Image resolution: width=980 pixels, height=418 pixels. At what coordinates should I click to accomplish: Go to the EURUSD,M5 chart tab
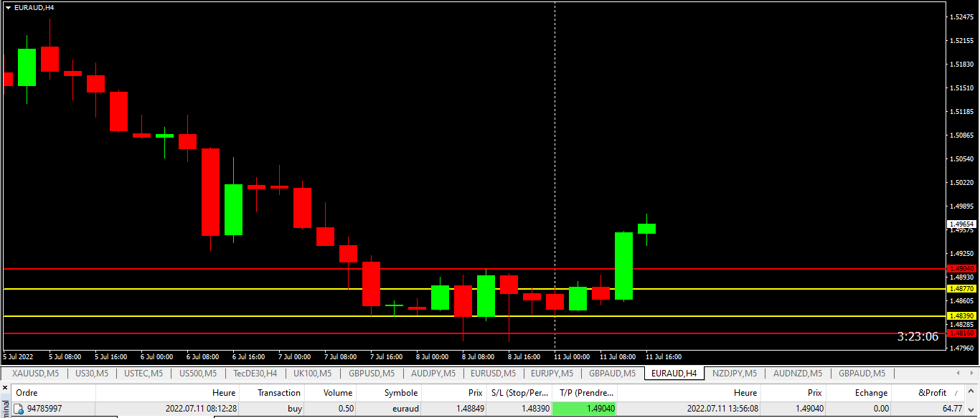tap(492, 374)
